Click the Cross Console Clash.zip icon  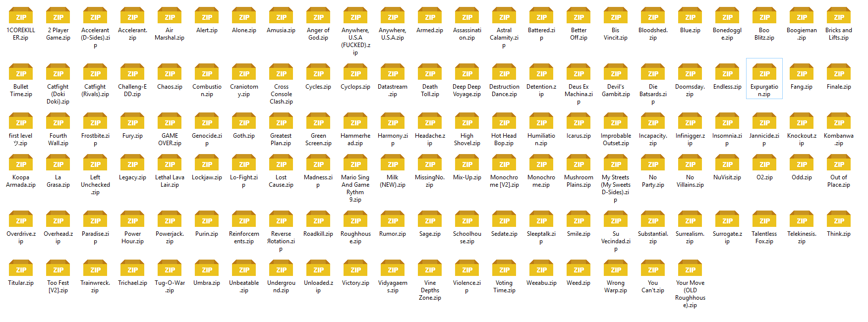(x=281, y=72)
